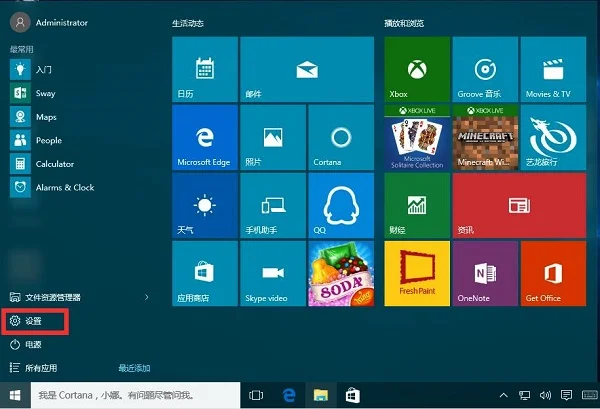Open 设置 in Start menu
The height and width of the screenshot is (409, 600).
click(x=34, y=321)
